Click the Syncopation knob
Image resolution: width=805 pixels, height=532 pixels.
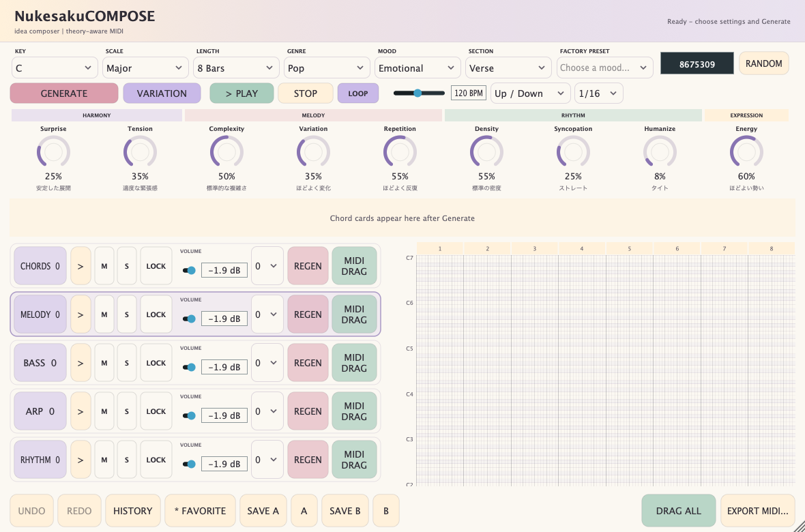point(574,152)
